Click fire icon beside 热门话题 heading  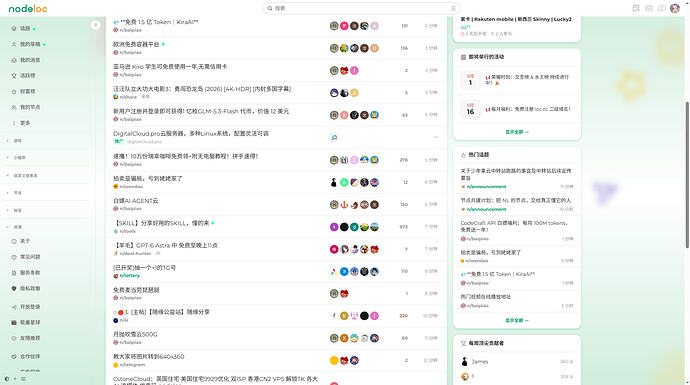coord(463,155)
